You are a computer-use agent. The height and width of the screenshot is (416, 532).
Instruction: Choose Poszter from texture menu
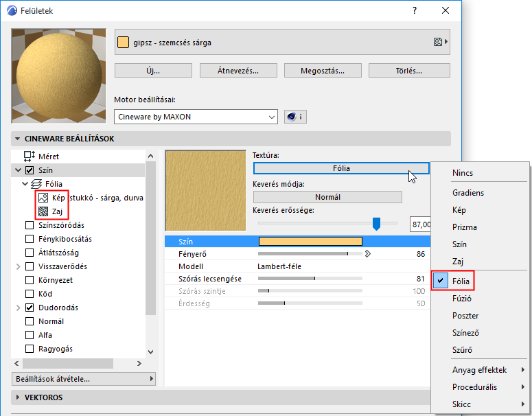pyautogui.click(x=465, y=316)
